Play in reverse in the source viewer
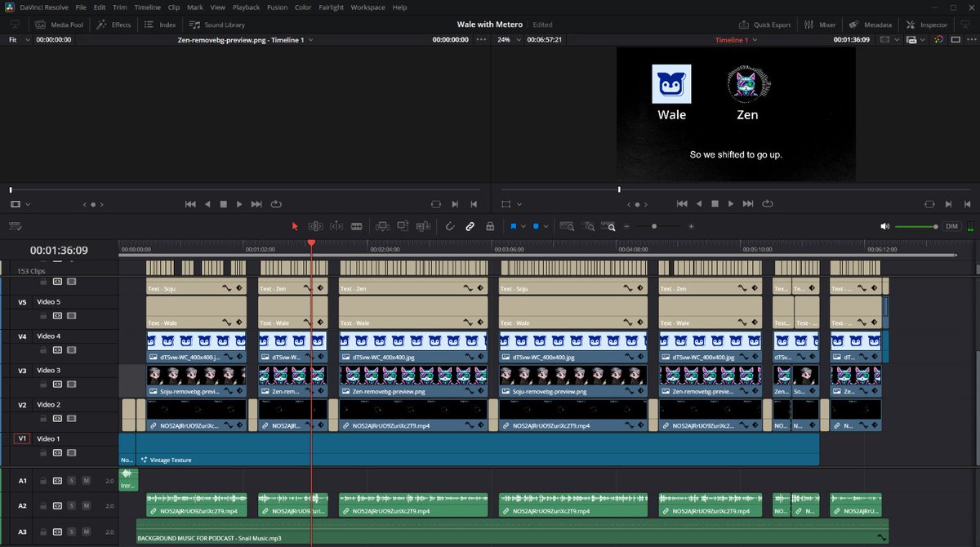This screenshot has height=547, width=980. pyautogui.click(x=207, y=203)
